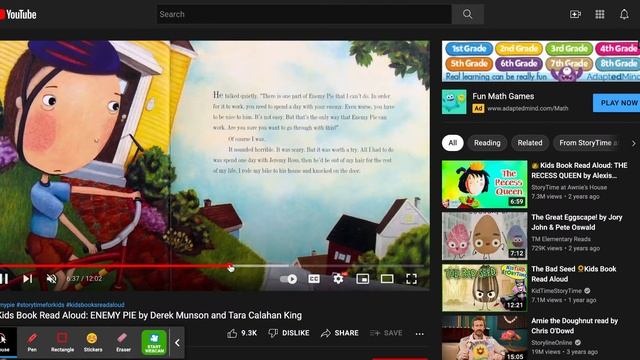This screenshot has width=640, height=360.
Task: Click in the Search input field
Action: click(304, 14)
